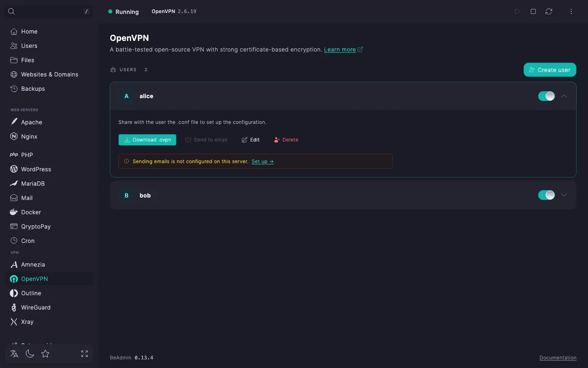Click Create user button
This screenshot has width=588, height=368.
(550, 70)
